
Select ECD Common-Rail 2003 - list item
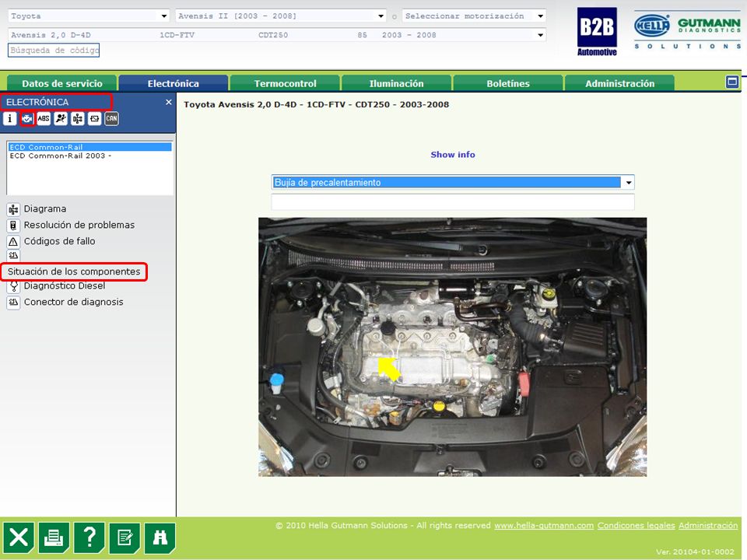tap(90, 156)
